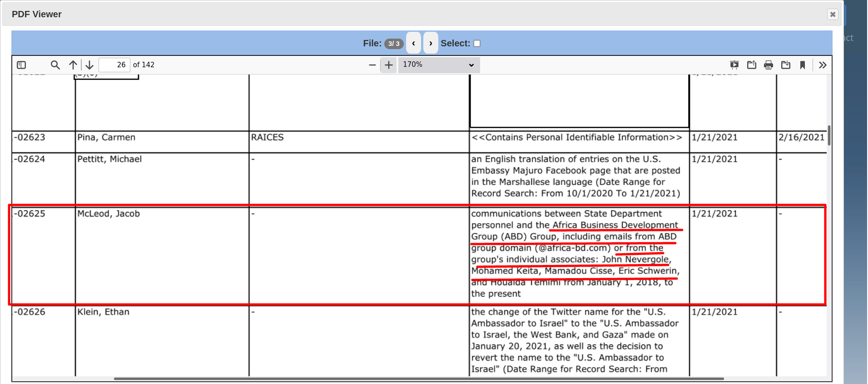Click the organization cell 'RAICES'
This screenshot has height=384, width=868.
(268, 137)
